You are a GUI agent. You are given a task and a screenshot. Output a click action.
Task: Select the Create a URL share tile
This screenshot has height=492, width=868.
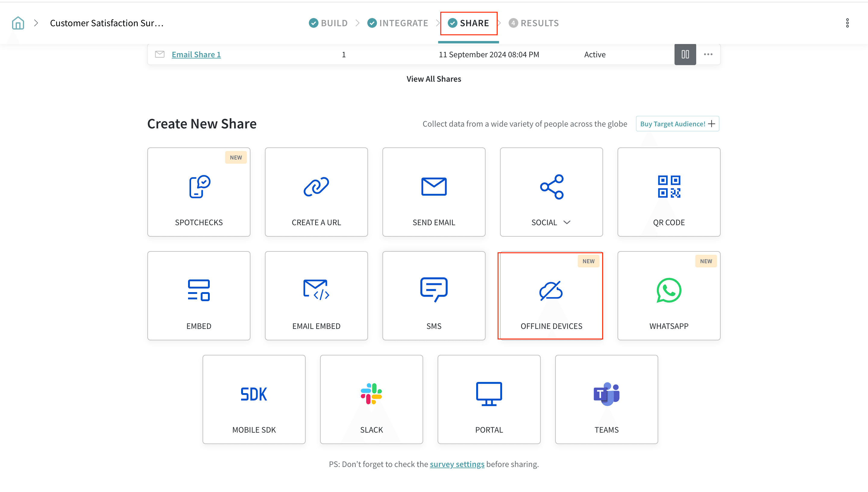click(x=316, y=192)
